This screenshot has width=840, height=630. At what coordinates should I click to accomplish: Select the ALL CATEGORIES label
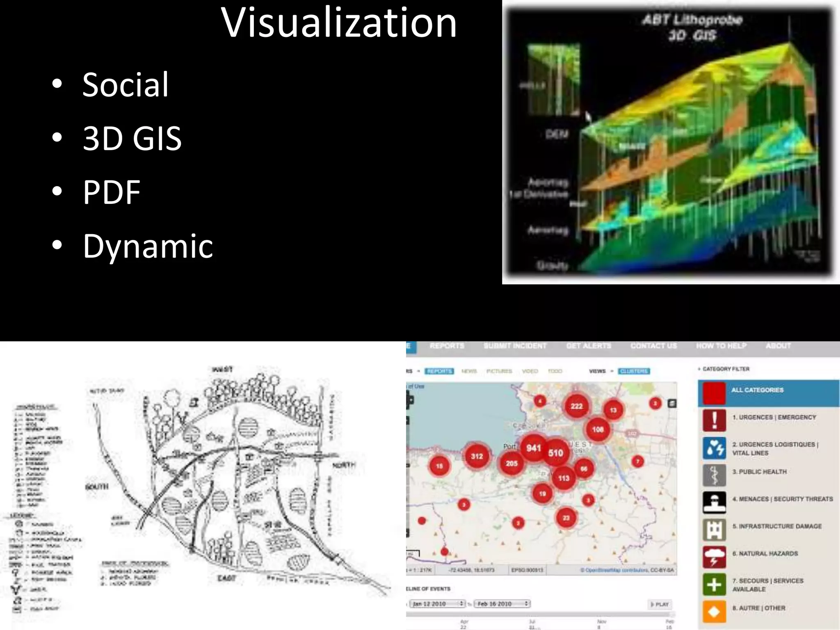tap(757, 390)
